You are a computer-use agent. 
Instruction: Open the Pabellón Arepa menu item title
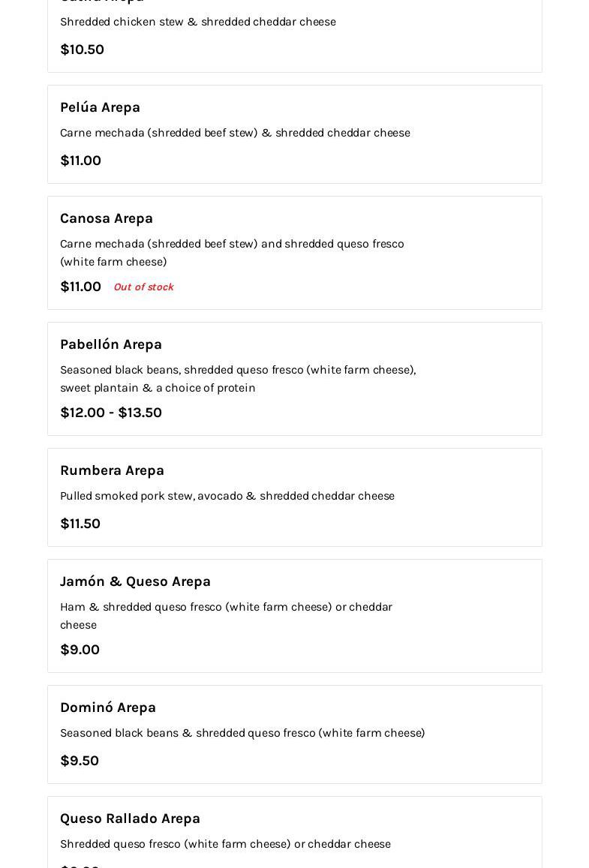110,344
